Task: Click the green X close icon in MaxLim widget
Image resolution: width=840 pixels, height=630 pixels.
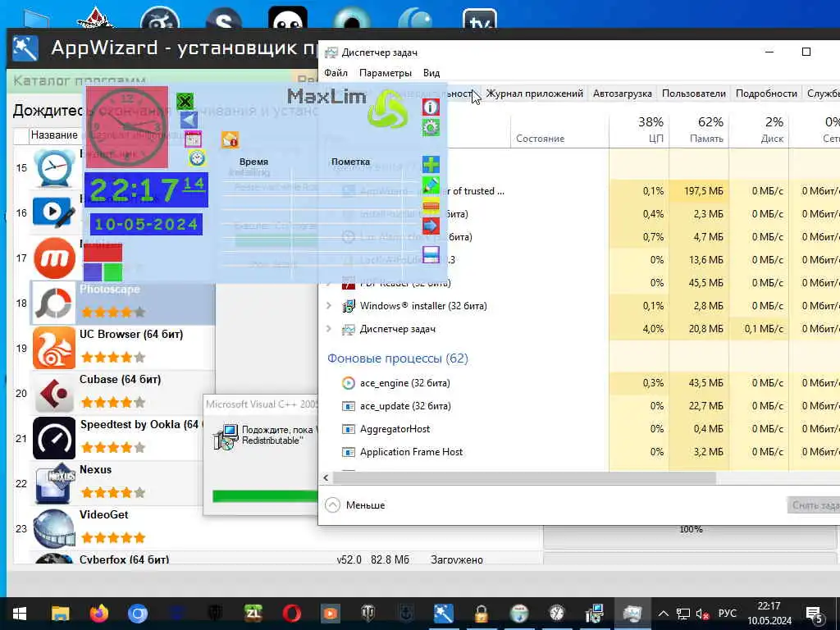Action: (x=185, y=101)
